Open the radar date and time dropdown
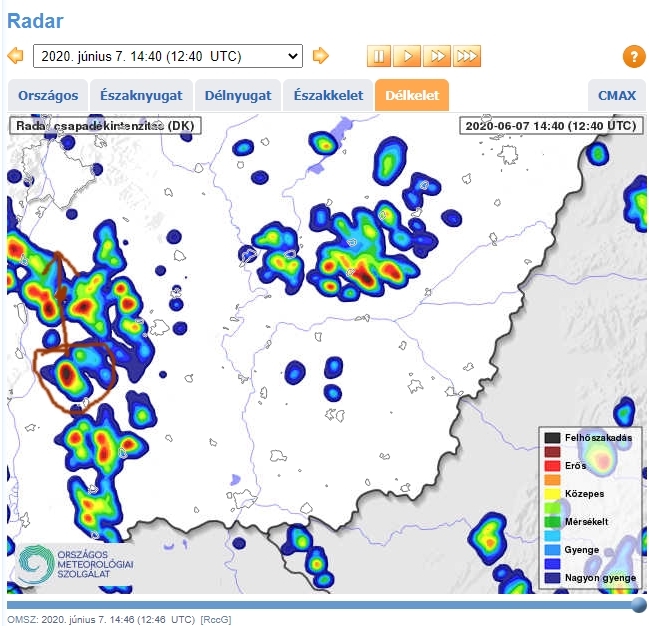Screen dimensions: 649x626 [x=167, y=56]
